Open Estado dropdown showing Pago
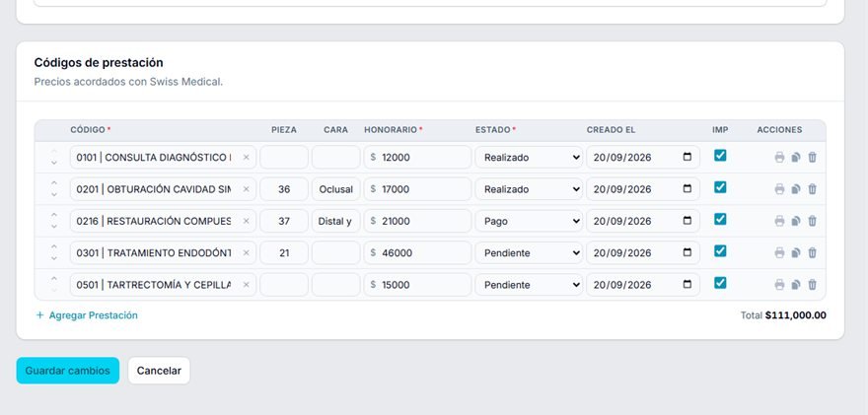The width and height of the screenshot is (868, 415). [529, 221]
